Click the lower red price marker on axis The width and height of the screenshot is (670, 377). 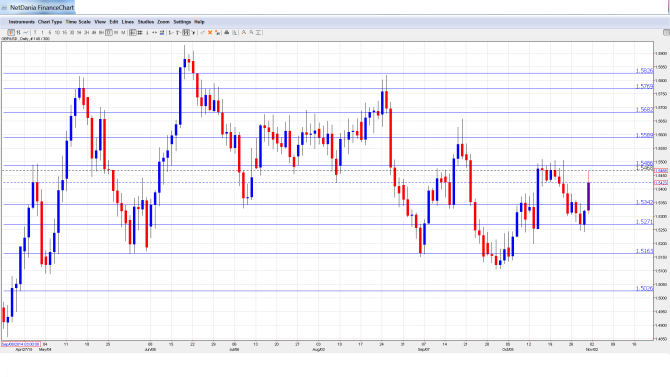click(661, 183)
